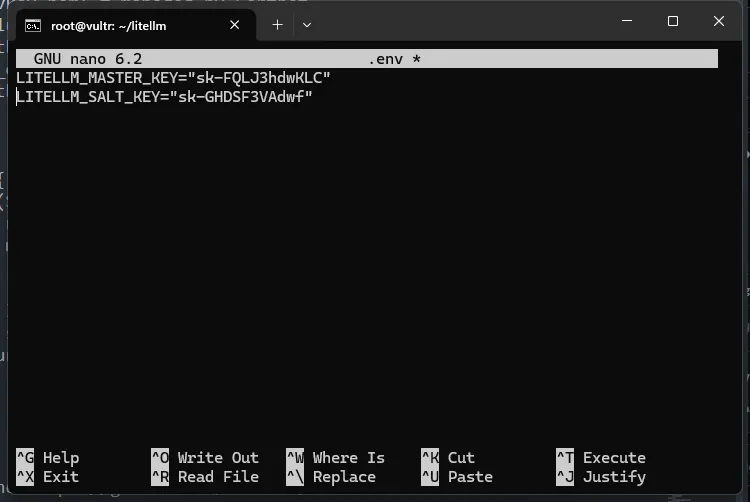Click the ^\ Replace shortcut
The height and width of the screenshot is (502, 750).
click(331, 477)
